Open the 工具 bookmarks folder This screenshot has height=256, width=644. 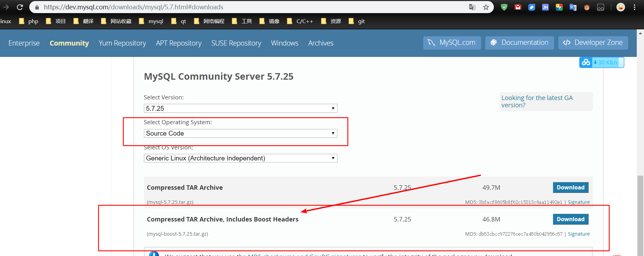(242, 21)
